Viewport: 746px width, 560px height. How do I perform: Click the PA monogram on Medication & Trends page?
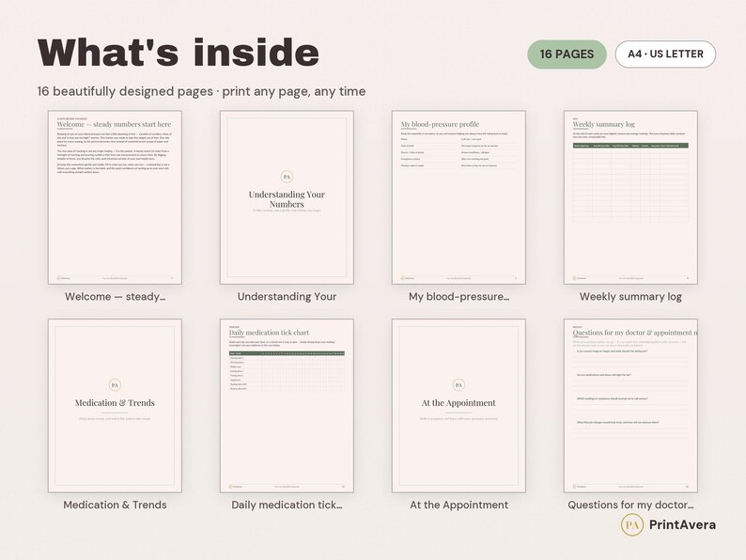coord(115,385)
